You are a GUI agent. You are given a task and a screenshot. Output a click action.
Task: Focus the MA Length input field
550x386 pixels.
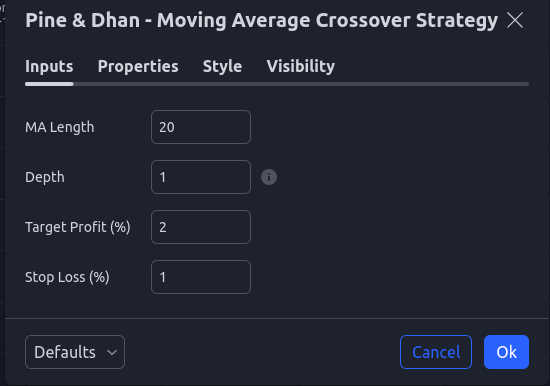[x=201, y=127]
